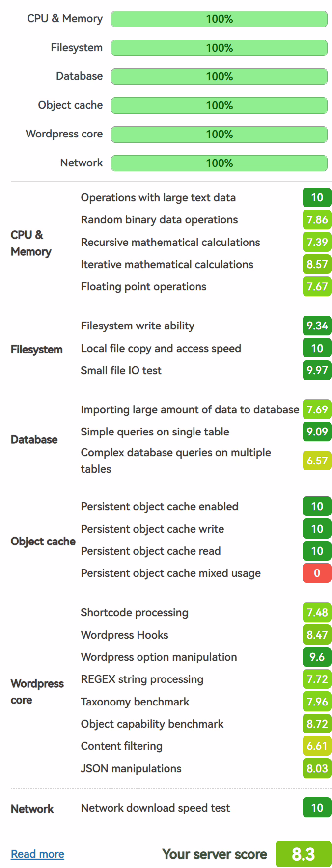
Task: Click the Filesystem write ability 9.34 badge
Action: [317, 325]
